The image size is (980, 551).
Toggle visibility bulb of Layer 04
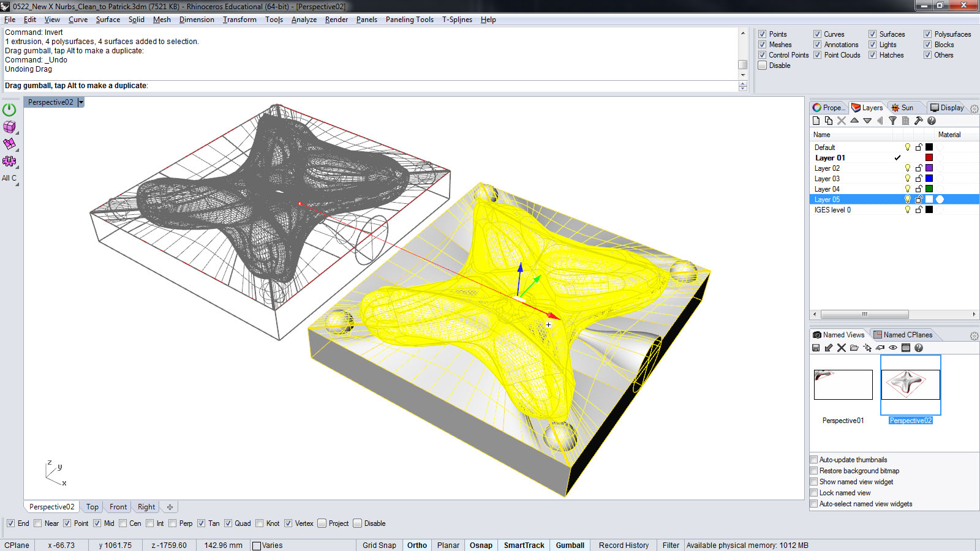pyautogui.click(x=908, y=189)
